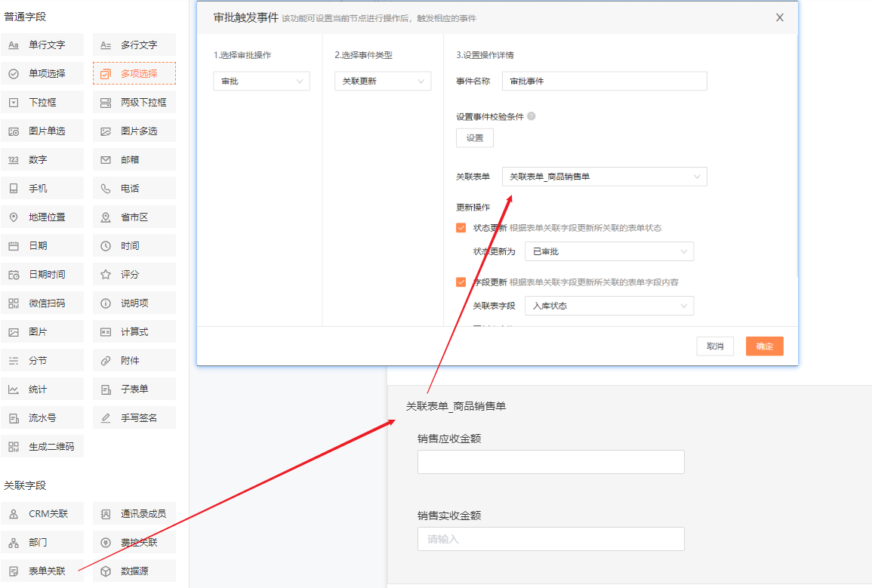Click the 关联表单_商品销售单 section title
The height and width of the screenshot is (588, 872).
pyautogui.click(x=456, y=406)
